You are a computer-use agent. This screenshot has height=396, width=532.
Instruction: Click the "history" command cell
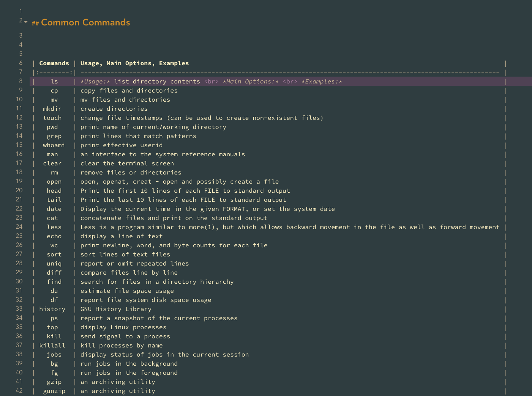(x=52, y=309)
